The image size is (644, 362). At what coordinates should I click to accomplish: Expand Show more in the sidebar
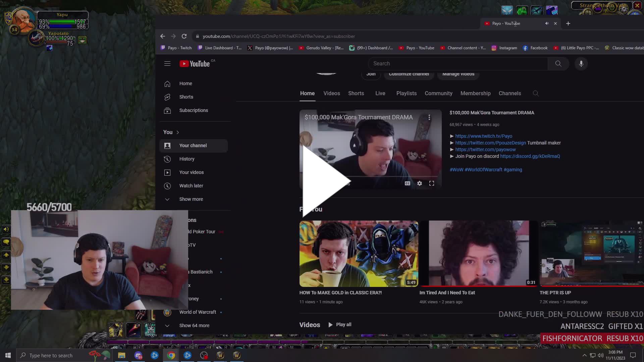(x=191, y=199)
